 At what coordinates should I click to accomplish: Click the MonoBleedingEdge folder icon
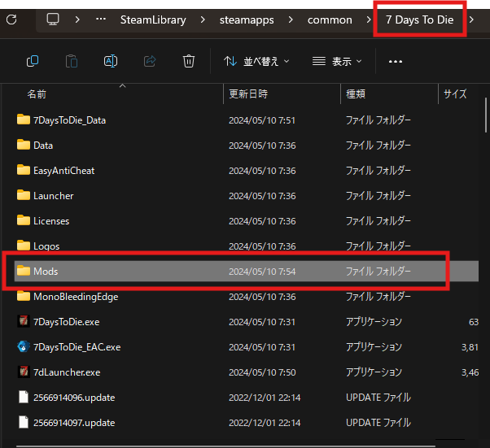tap(24, 296)
